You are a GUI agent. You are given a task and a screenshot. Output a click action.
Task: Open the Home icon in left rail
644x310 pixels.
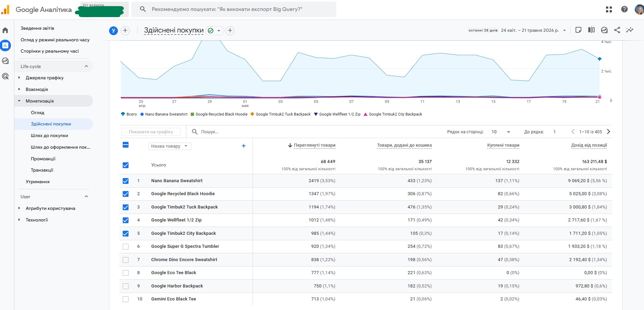[5, 30]
